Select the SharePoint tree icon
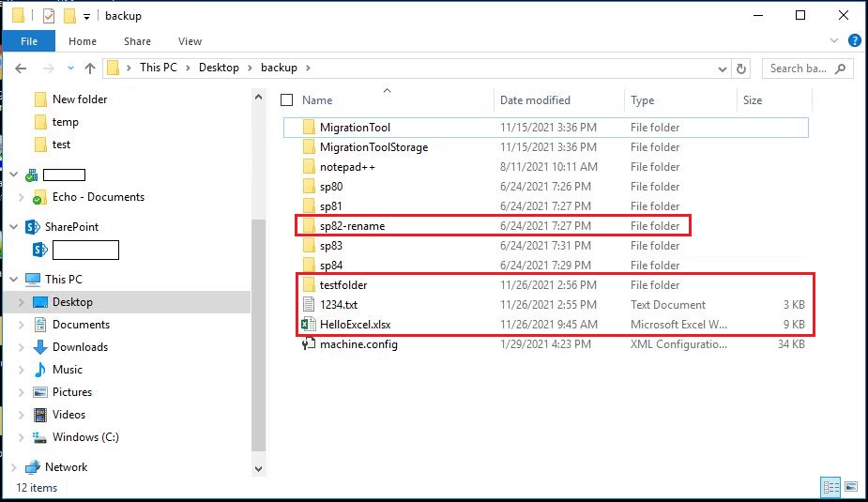Image resolution: width=868 pixels, height=502 pixels. click(x=33, y=227)
